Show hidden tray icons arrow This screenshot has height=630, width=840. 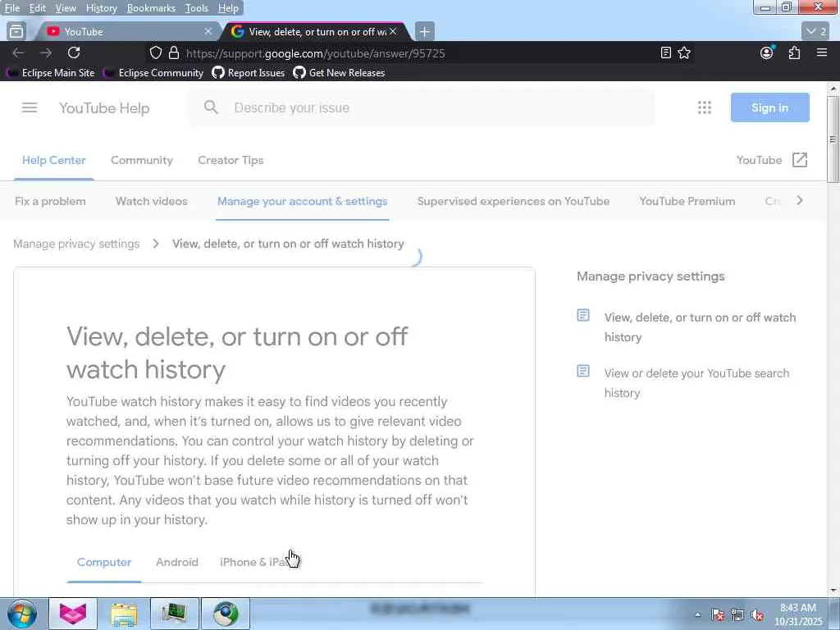697,615
